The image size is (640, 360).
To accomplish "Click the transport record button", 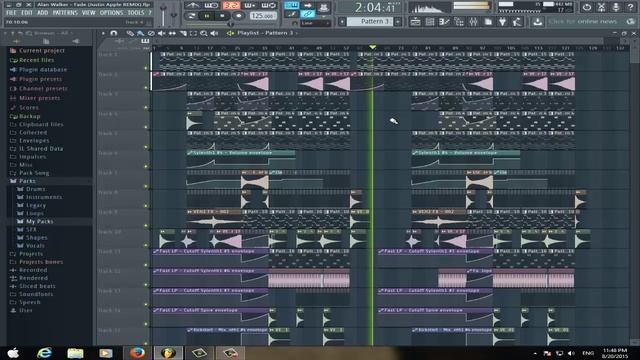I will coord(238,16).
